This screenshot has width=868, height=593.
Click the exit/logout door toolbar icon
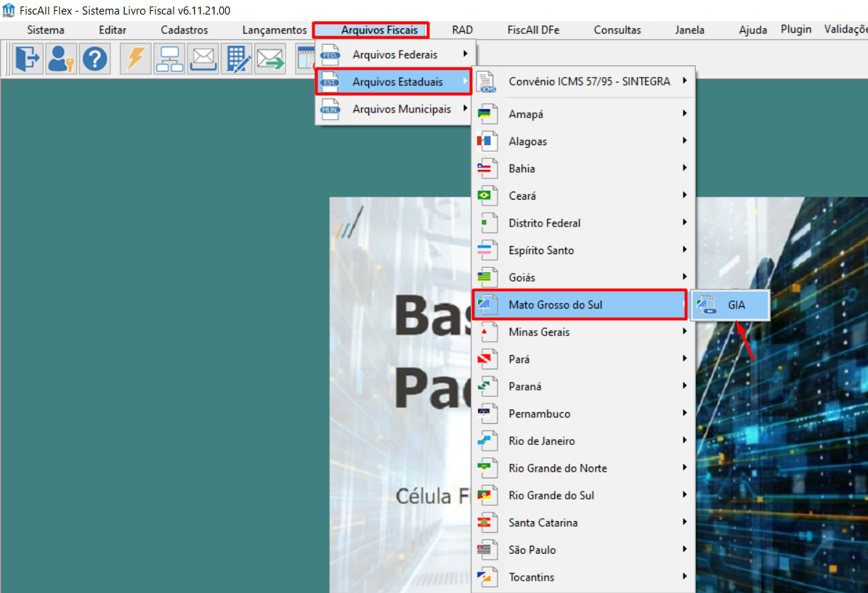(27, 59)
